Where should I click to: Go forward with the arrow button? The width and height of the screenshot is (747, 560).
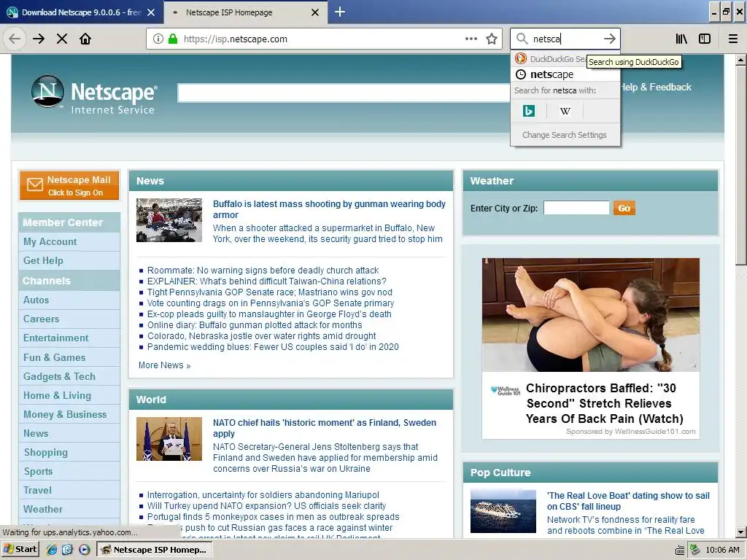[39, 39]
